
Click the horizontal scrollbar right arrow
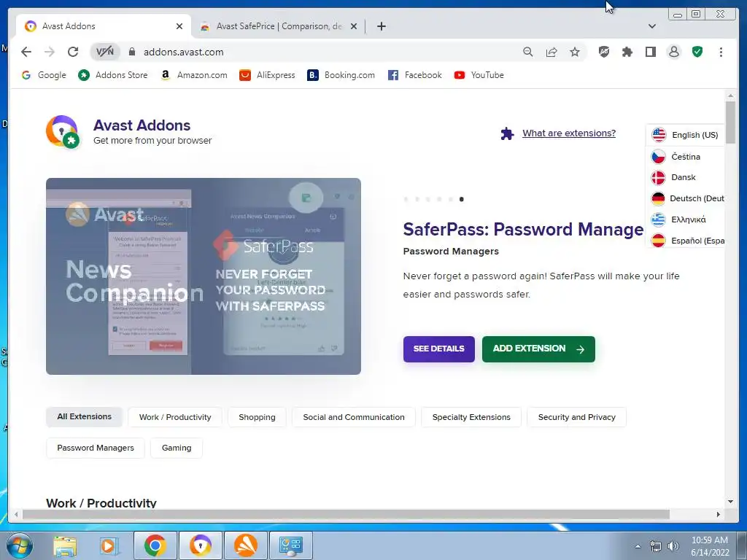(719, 514)
